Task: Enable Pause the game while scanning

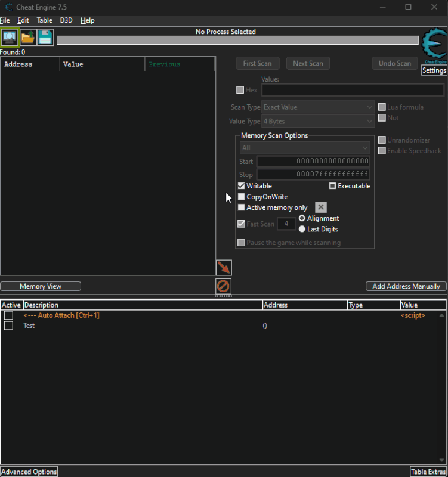Action: click(x=241, y=243)
